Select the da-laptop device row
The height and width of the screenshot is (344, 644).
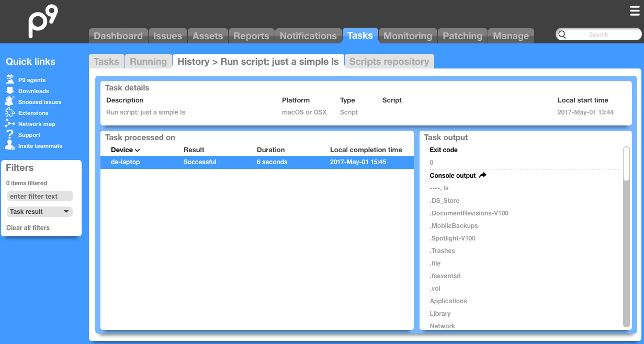point(257,162)
